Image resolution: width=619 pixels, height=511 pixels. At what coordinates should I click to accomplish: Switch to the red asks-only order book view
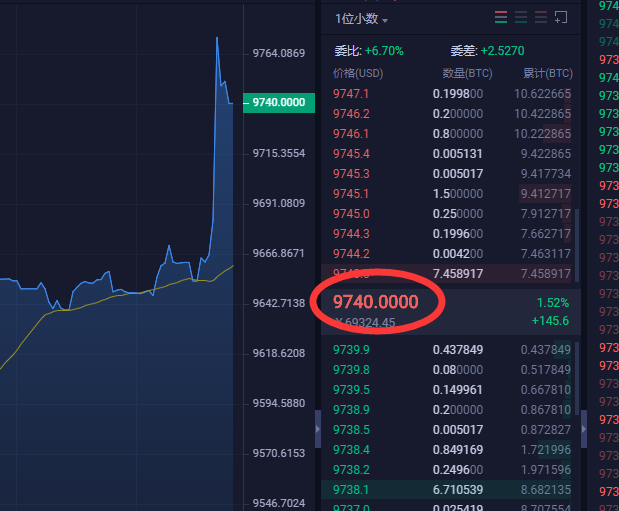(541, 17)
